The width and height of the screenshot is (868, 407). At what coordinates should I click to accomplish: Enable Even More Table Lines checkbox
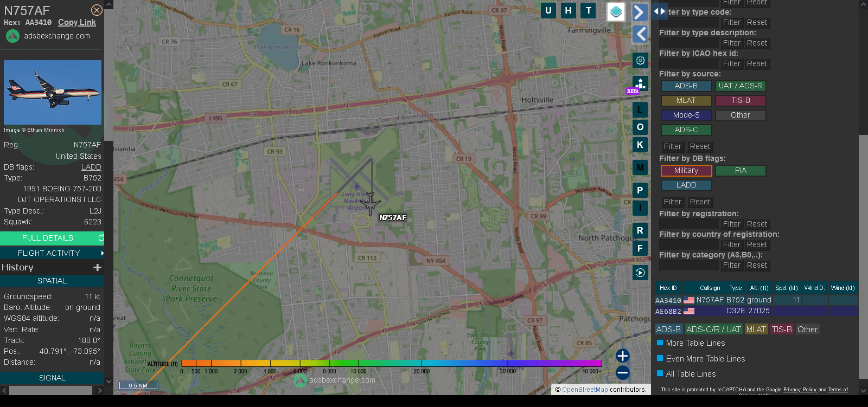[x=660, y=358]
